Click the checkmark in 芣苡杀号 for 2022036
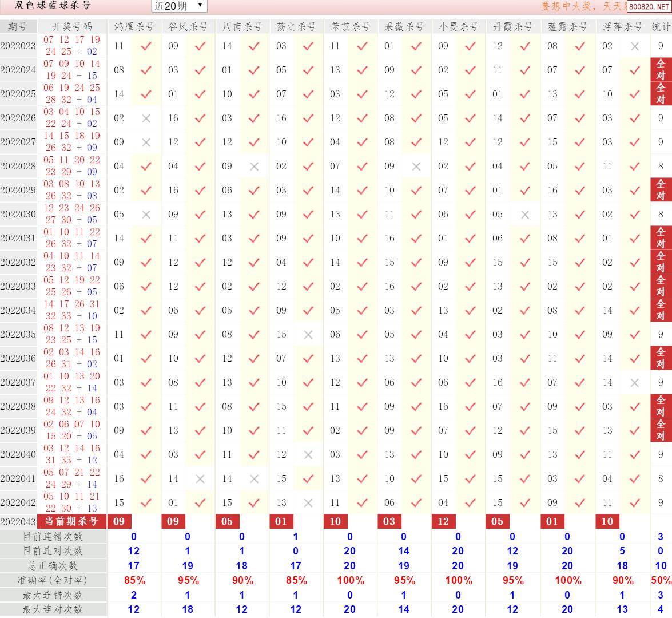 362,358
